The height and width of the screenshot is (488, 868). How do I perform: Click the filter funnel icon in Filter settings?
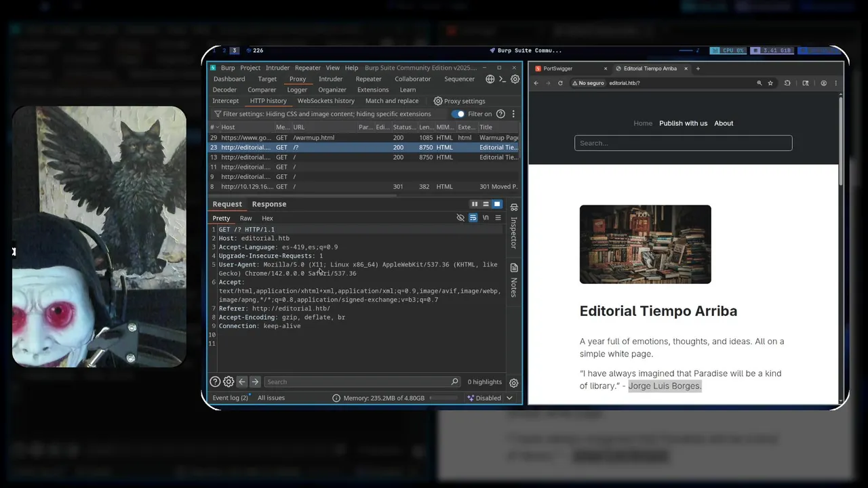218,114
